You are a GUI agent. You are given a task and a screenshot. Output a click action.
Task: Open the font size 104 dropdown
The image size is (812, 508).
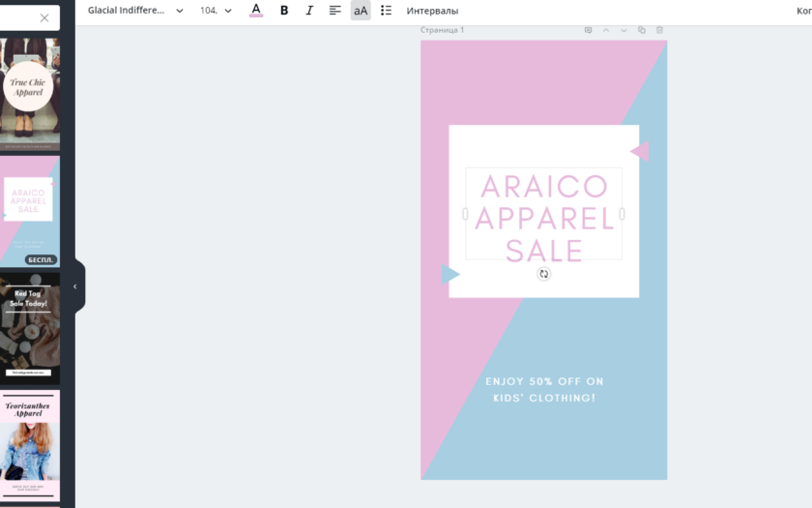[x=216, y=11]
